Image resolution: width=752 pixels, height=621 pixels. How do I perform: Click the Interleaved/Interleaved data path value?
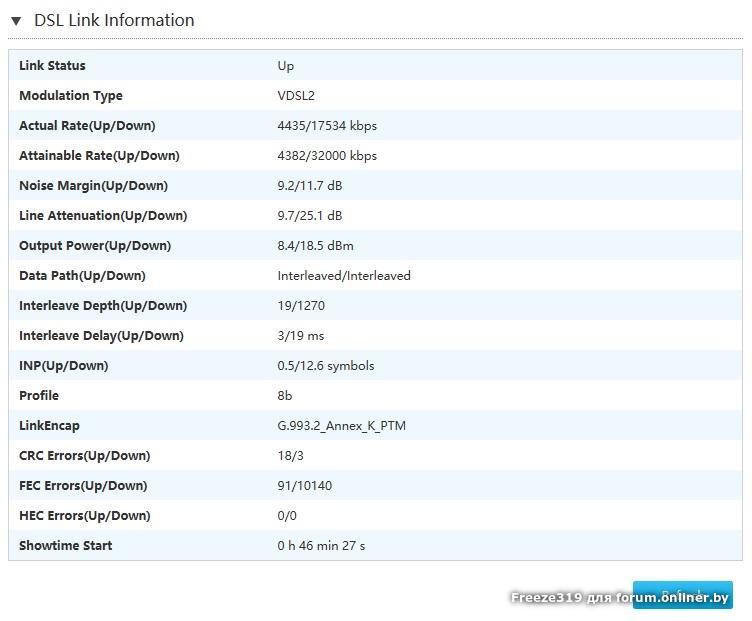click(344, 276)
